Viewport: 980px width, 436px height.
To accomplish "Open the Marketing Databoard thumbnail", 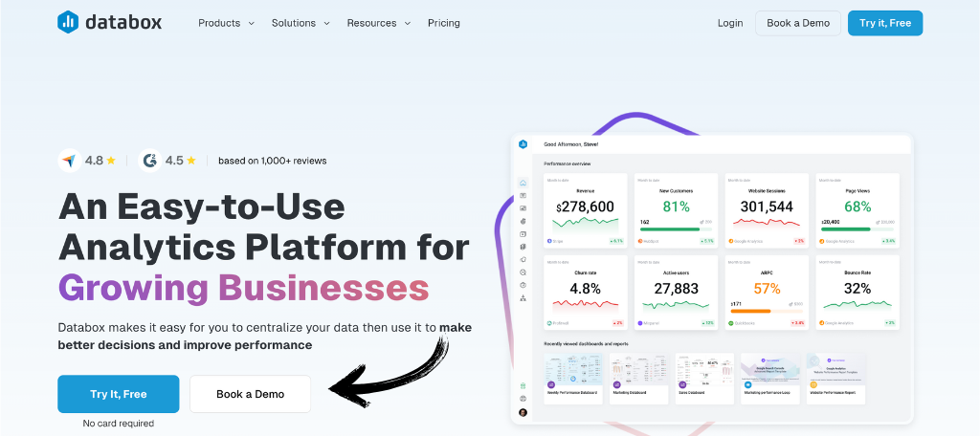I will (638, 379).
